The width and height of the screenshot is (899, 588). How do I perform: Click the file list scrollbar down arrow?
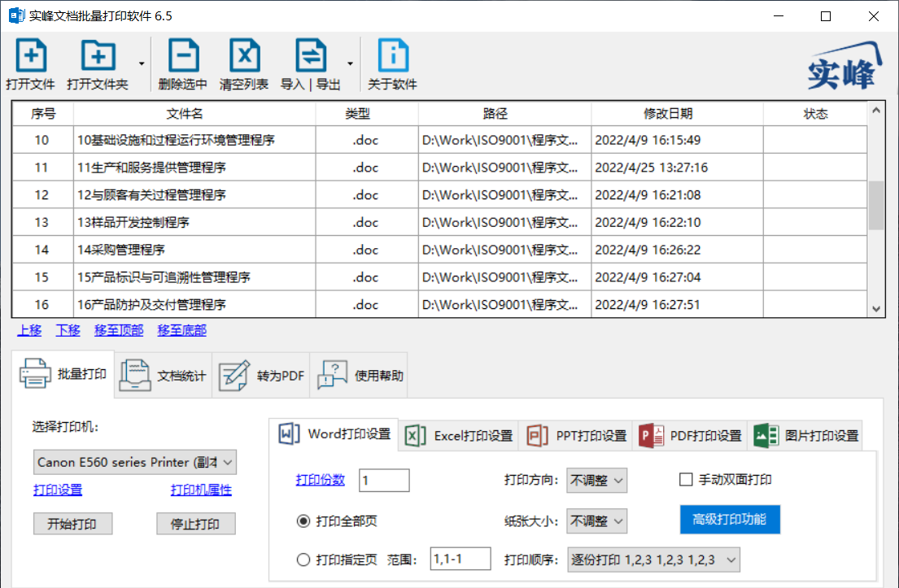[875, 309]
